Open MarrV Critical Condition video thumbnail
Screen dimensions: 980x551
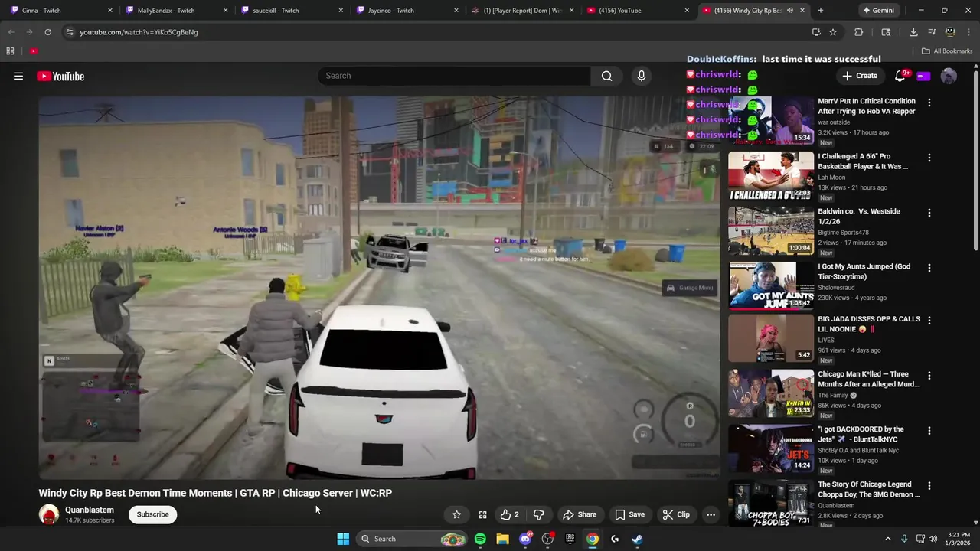(771, 120)
